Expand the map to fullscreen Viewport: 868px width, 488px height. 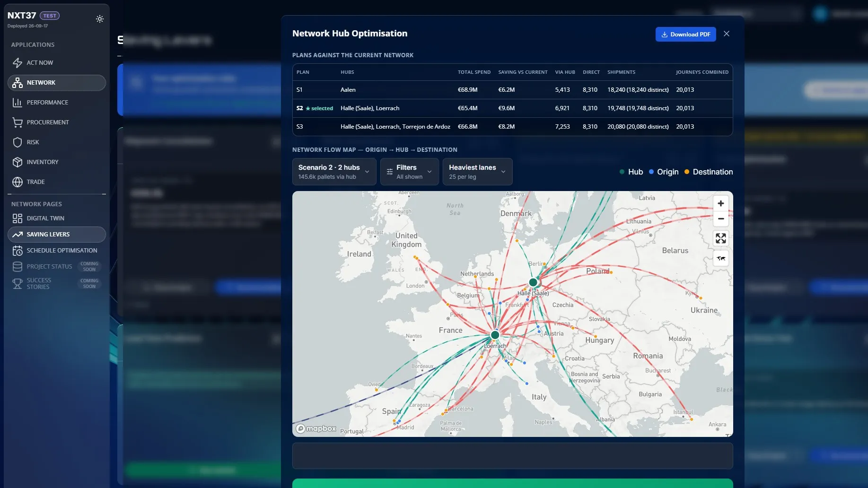click(x=720, y=238)
